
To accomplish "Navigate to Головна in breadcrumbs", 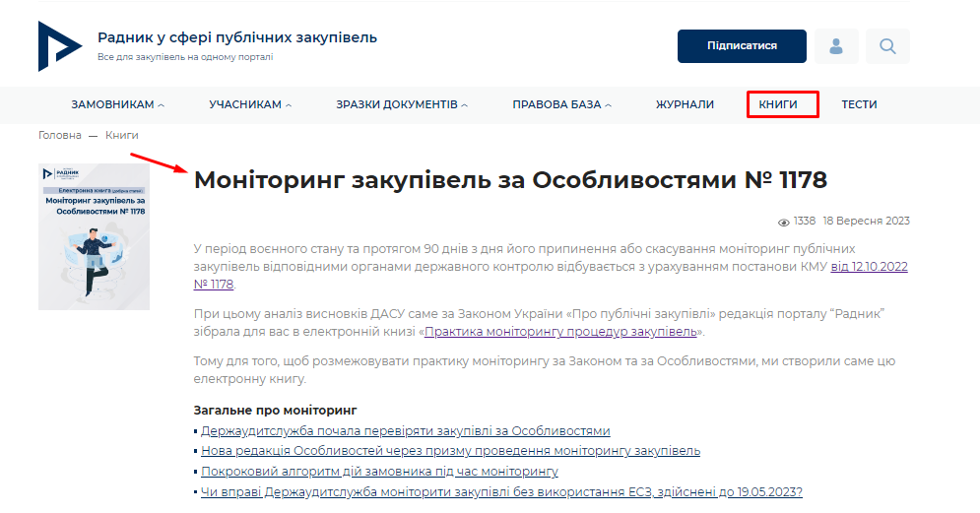I will click(59, 135).
